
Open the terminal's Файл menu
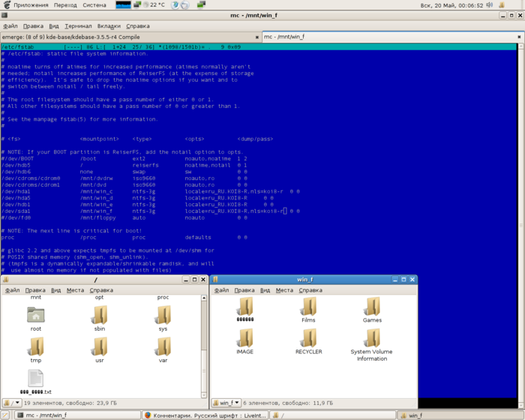pos(10,26)
